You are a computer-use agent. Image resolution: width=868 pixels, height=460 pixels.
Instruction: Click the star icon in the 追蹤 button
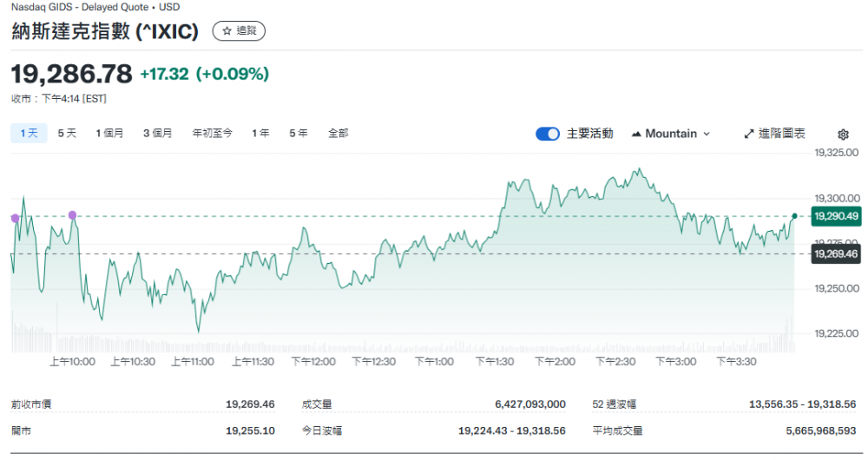click(x=227, y=31)
